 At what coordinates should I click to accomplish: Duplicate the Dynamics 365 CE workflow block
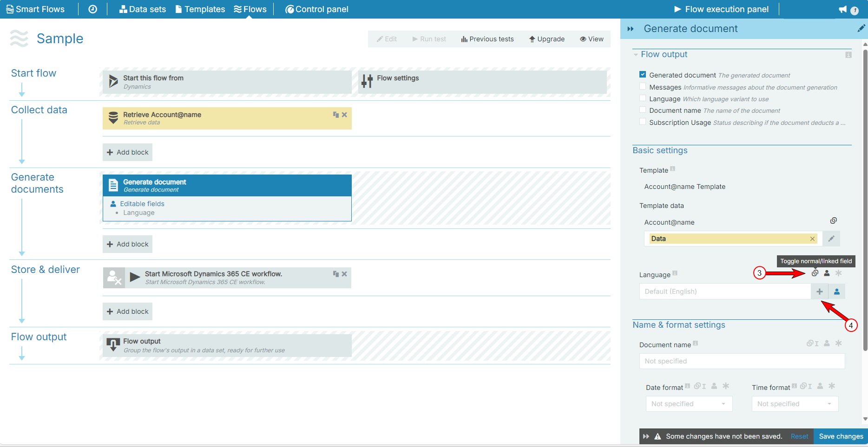335,274
